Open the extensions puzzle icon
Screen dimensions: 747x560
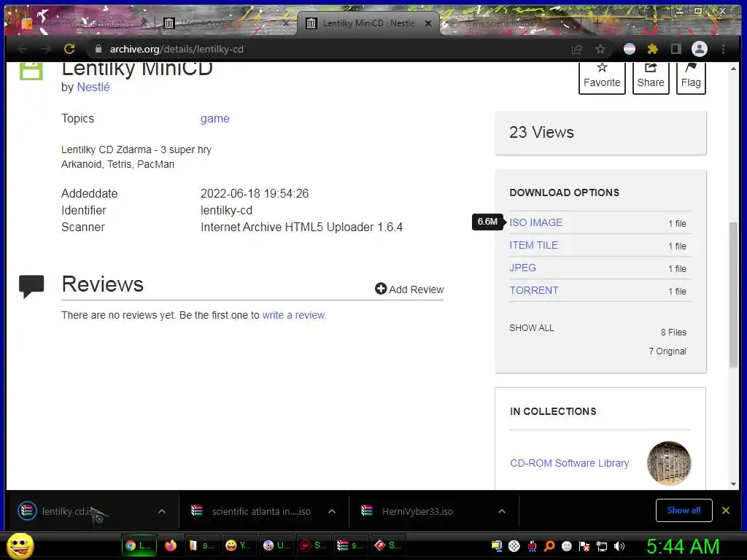click(x=653, y=49)
